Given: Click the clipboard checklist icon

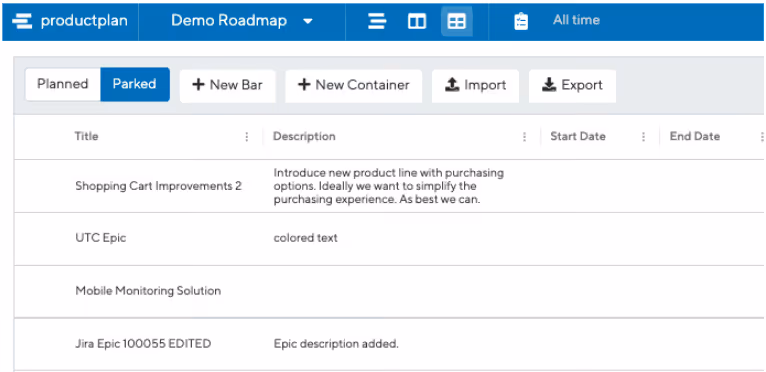Looking at the screenshot, I should click(521, 21).
